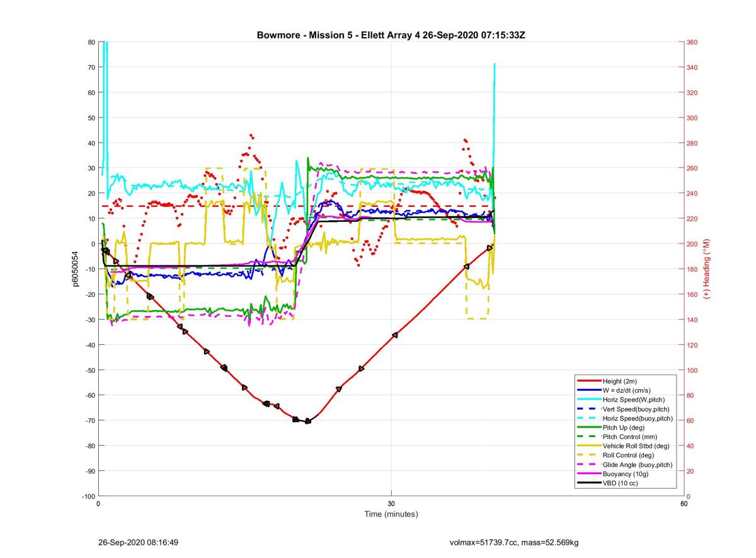Click the red '340' heading tick label
This screenshot has width=756, height=558.
[692, 67]
